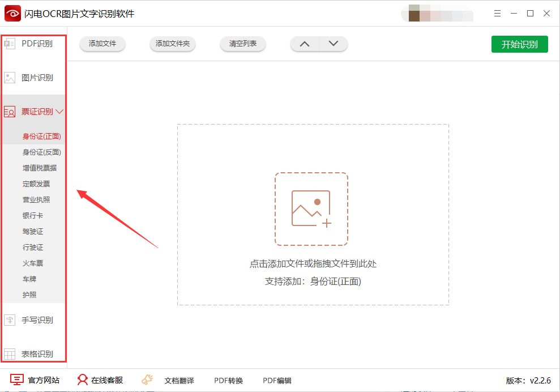Close the OCR window
The height and width of the screenshot is (392, 560).
pyautogui.click(x=546, y=14)
